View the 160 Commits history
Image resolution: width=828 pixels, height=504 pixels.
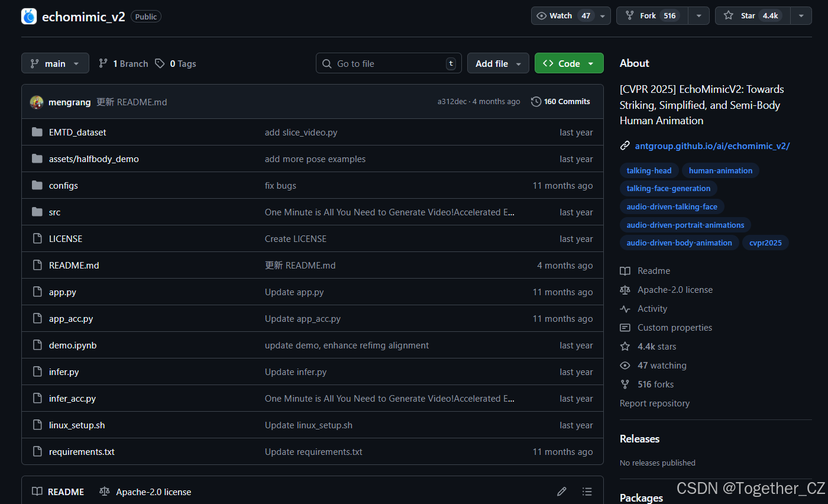click(x=561, y=102)
